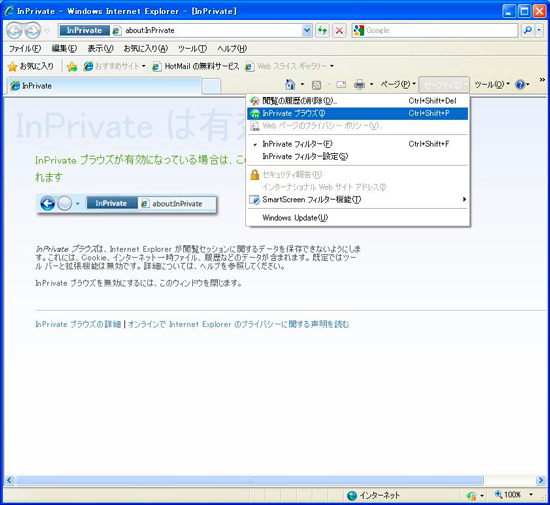550x505 pixels.
Task: Open the お気に入り(A) menu
Action: point(146,48)
